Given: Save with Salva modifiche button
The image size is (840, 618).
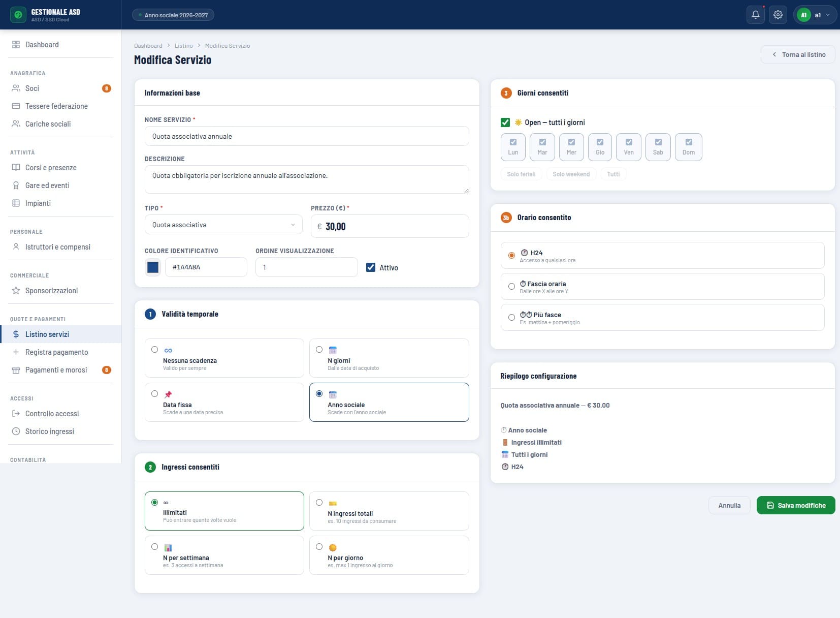Looking at the screenshot, I should (796, 505).
